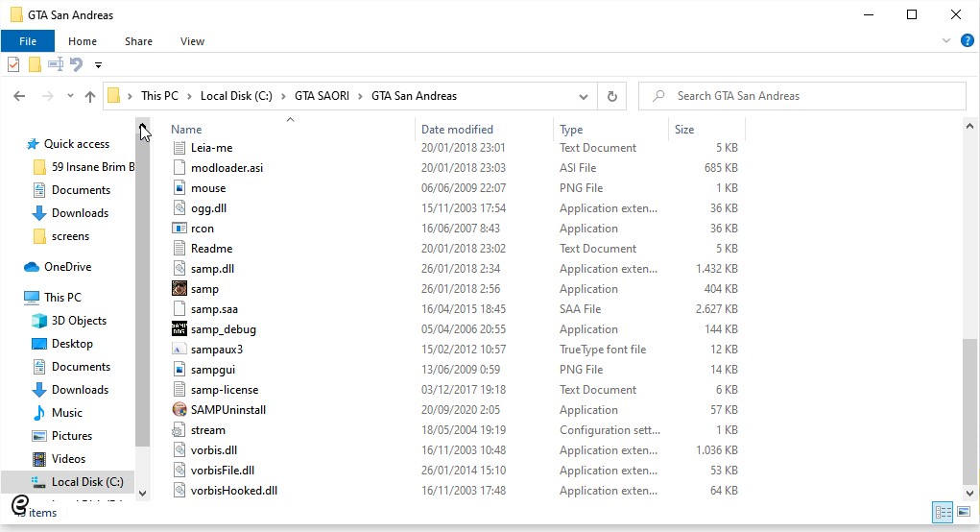The image size is (980, 532).
Task: Select the sampaux3 font file icon
Action: [x=179, y=350]
